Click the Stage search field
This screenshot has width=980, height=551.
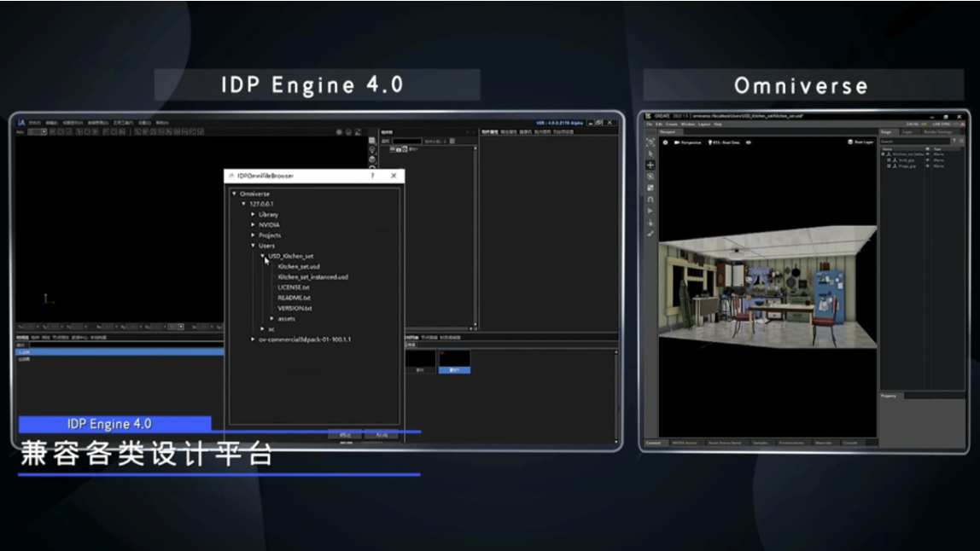click(915, 142)
